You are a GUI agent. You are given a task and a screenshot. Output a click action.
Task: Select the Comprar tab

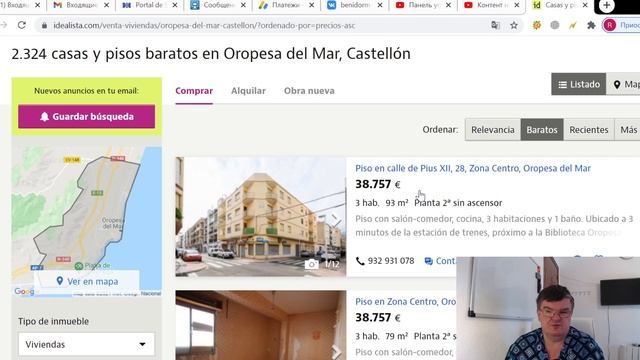(194, 91)
